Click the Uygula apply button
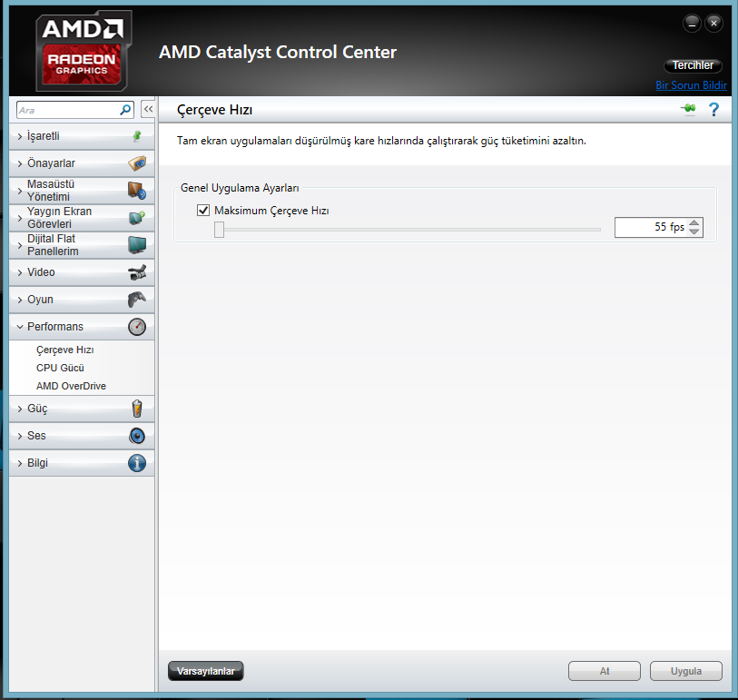This screenshot has width=738, height=700. point(685,671)
